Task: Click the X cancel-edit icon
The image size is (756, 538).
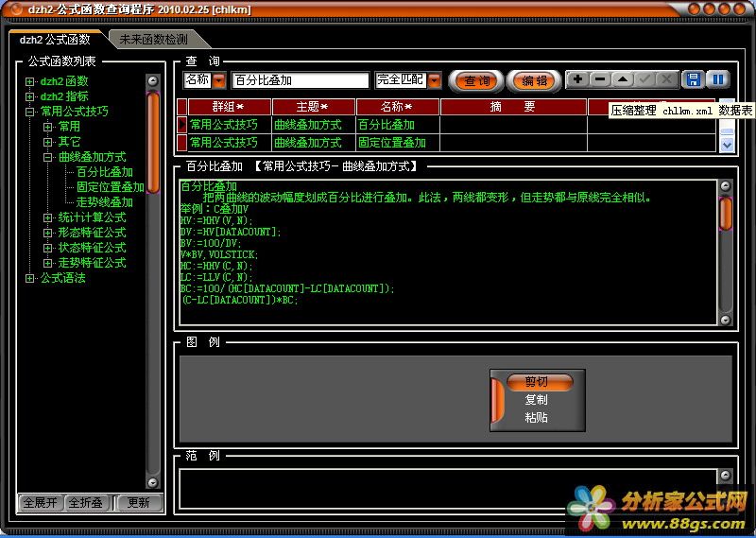Action: tap(667, 79)
